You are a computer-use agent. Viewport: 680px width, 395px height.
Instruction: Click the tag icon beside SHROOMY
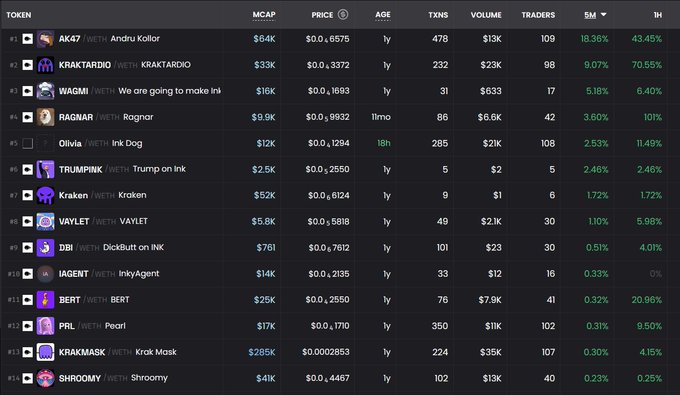click(27, 378)
